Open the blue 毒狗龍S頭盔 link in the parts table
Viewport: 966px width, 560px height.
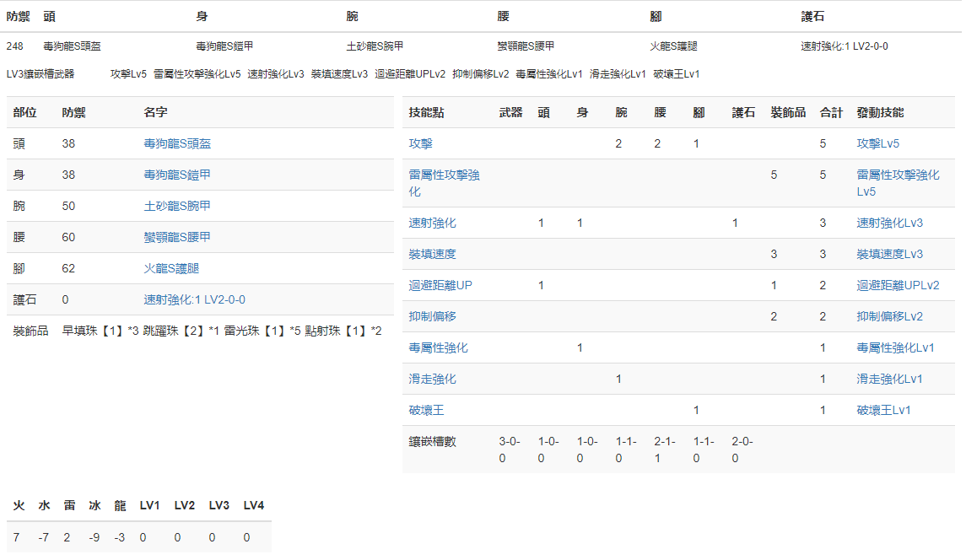177,144
